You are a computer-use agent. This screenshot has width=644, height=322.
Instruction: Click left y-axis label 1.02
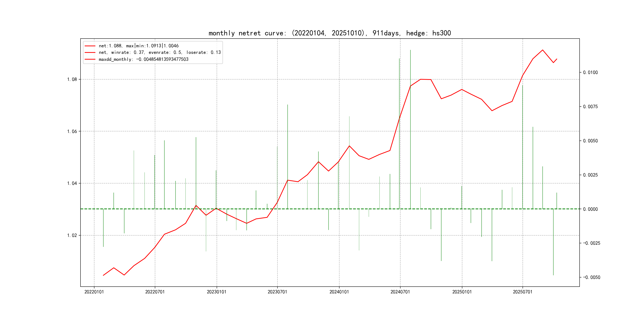(x=72, y=236)
